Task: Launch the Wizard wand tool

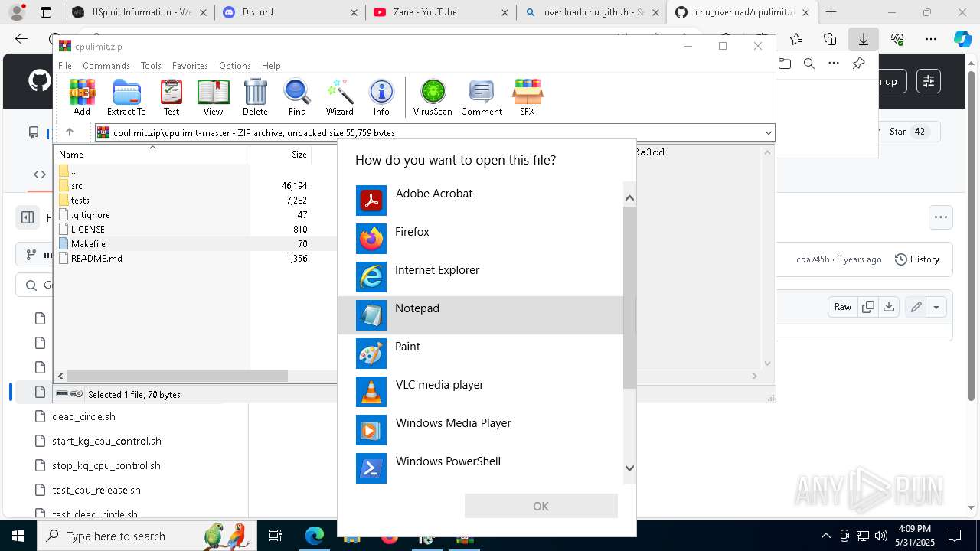Action: point(339,97)
